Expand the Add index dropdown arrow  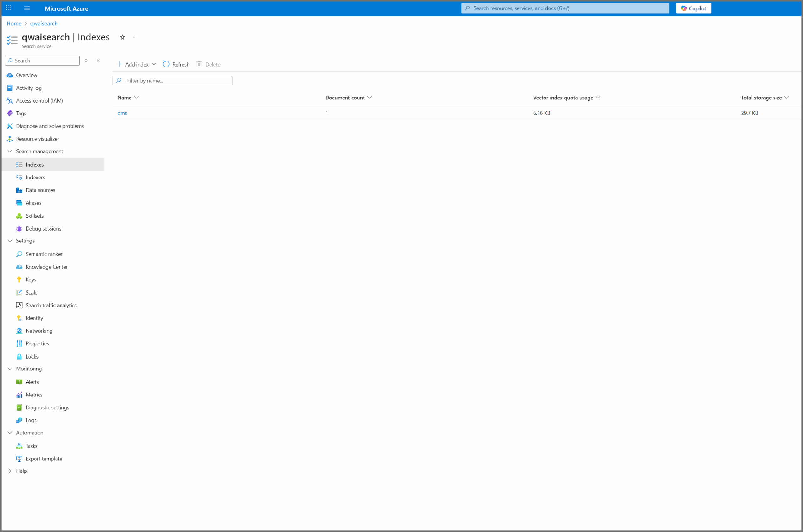pyautogui.click(x=154, y=64)
